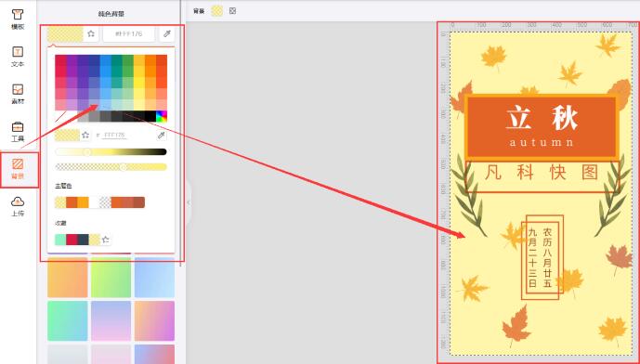Viewport: 640px width, 364px height.
Task: Select the current-color preview inside the picker
Action: tap(68, 135)
